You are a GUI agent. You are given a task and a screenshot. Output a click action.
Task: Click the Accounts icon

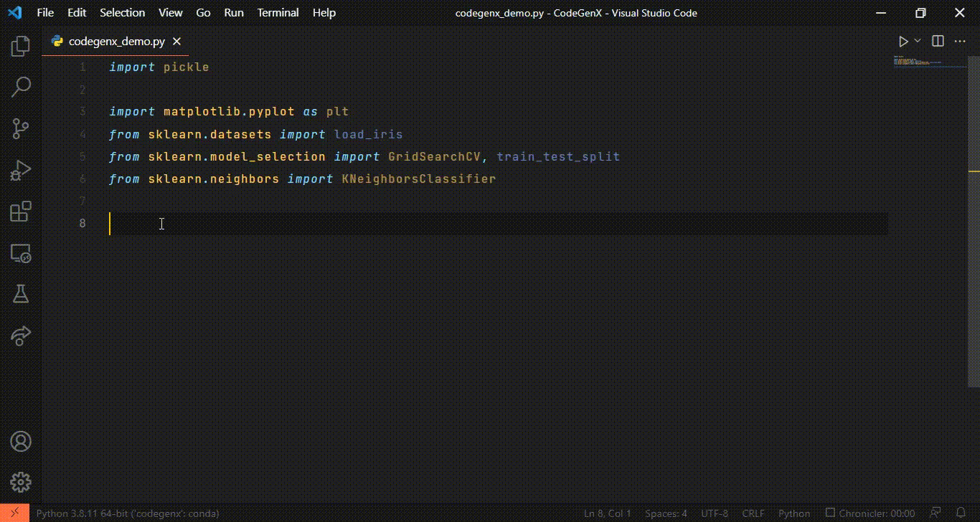(x=21, y=441)
